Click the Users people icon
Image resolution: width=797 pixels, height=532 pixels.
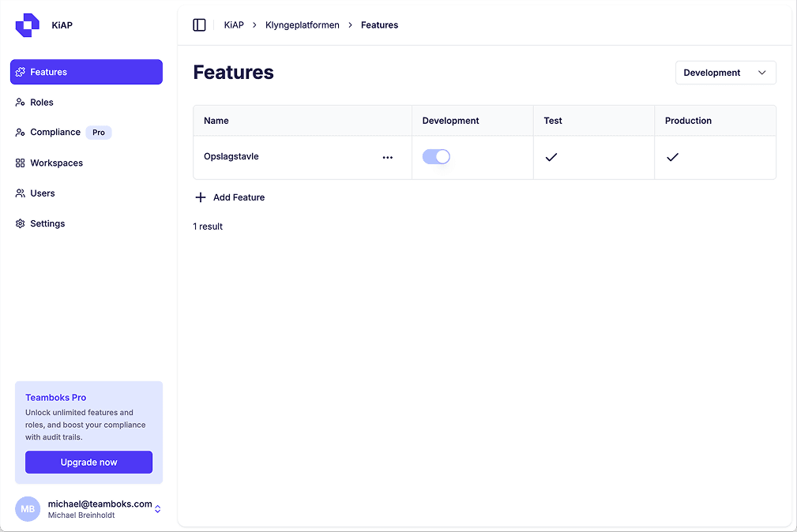(21, 193)
